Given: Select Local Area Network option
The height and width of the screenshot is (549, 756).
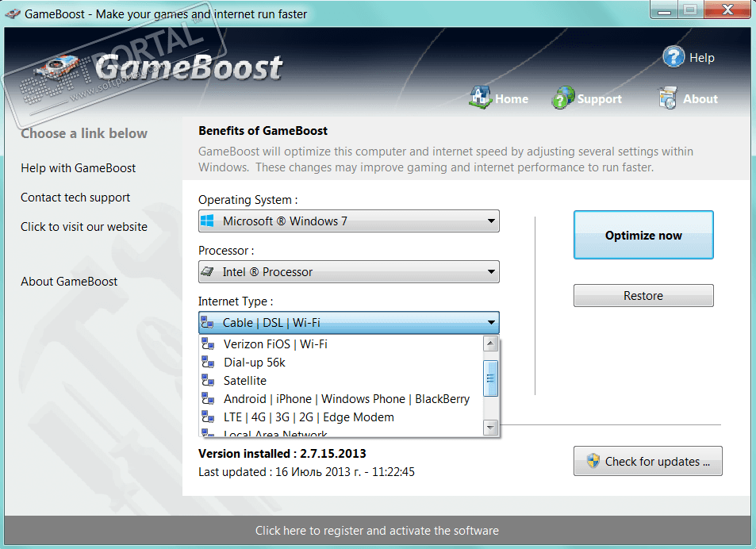Looking at the screenshot, I should pos(341,433).
